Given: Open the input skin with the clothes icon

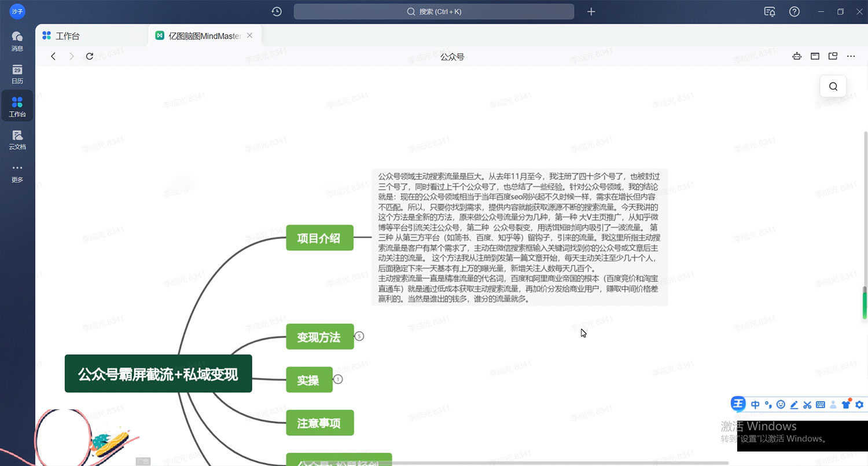Looking at the screenshot, I should 847,404.
